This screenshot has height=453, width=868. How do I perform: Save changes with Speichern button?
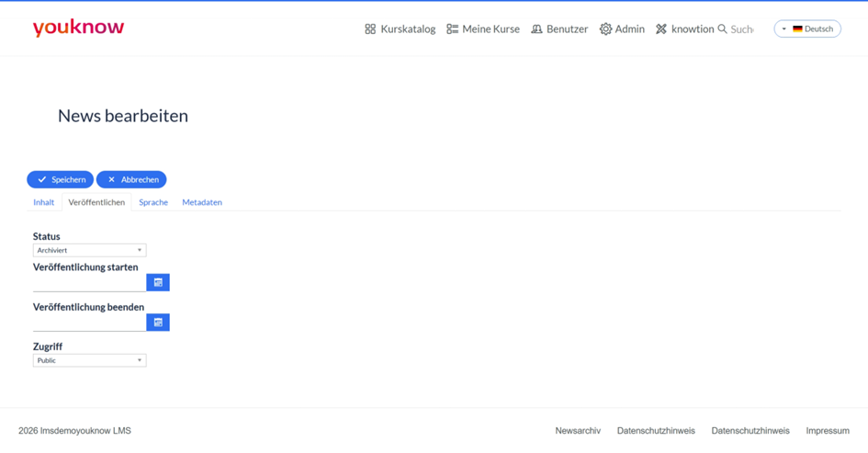(x=61, y=179)
